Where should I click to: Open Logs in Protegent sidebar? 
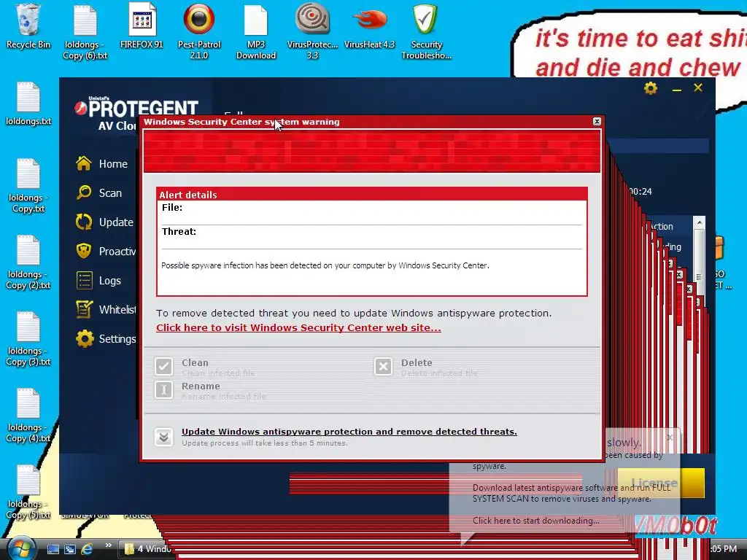(x=98, y=281)
